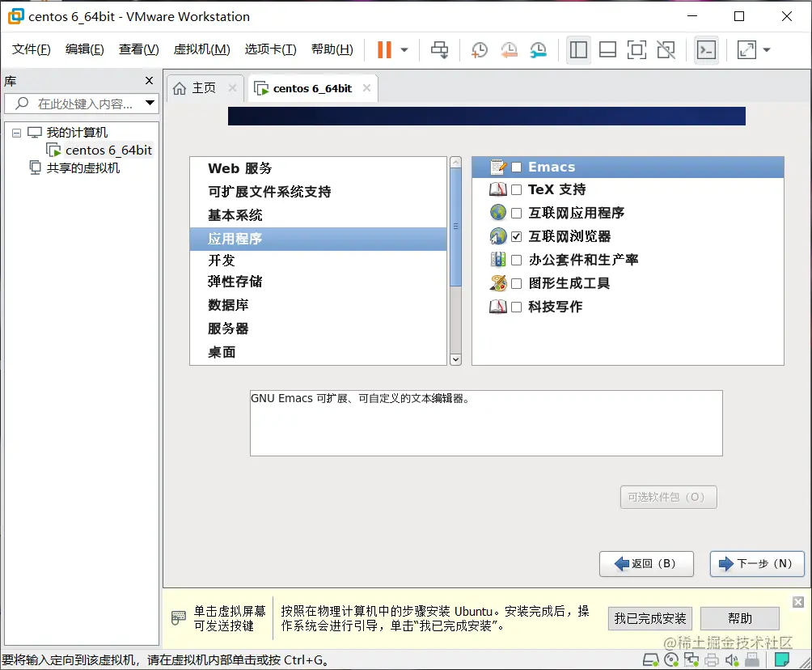Check the 图形生成工具 checkbox
This screenshot has height=670, width=812.
click(x=516, y=283)
